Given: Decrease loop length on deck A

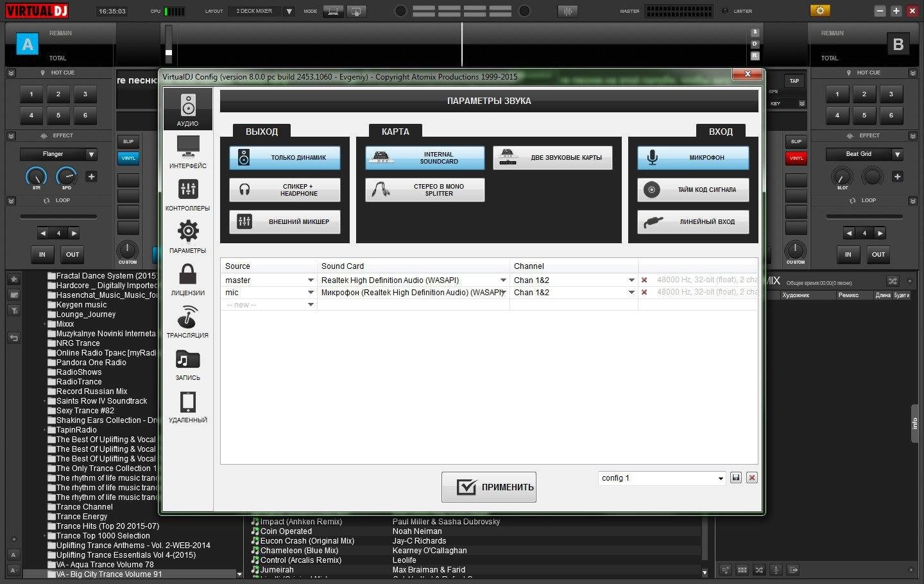Looking at the screenshot, I should tap(43, 234).
